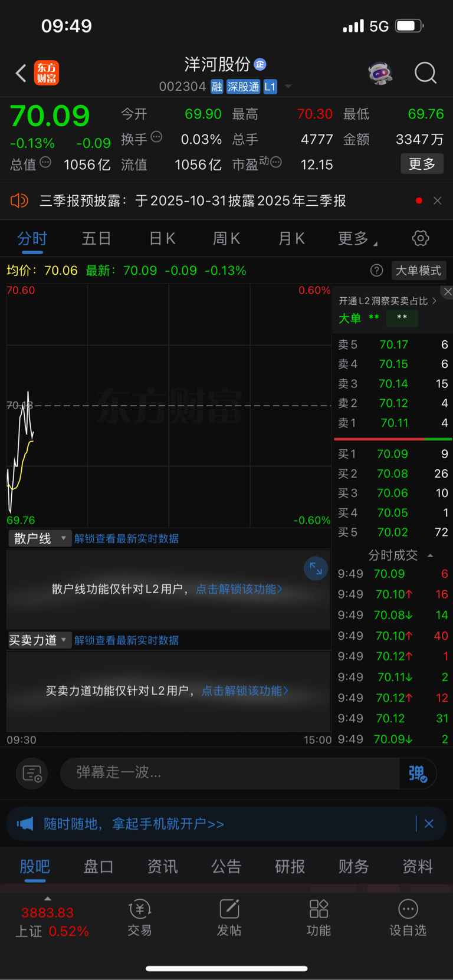The height and width of the screenshot is (980, 453).
Task: Switch to 五日 chart tab
Action: tap(96, 239)
